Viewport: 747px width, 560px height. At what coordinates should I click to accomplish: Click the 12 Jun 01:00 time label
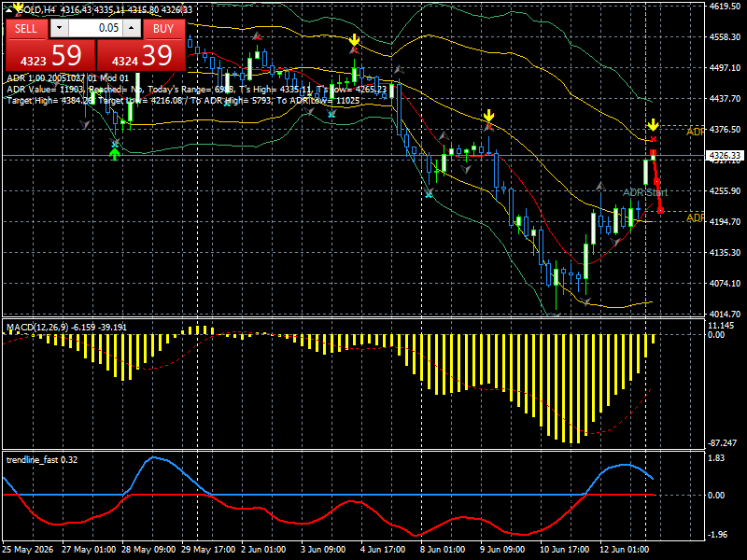(625, 549)
